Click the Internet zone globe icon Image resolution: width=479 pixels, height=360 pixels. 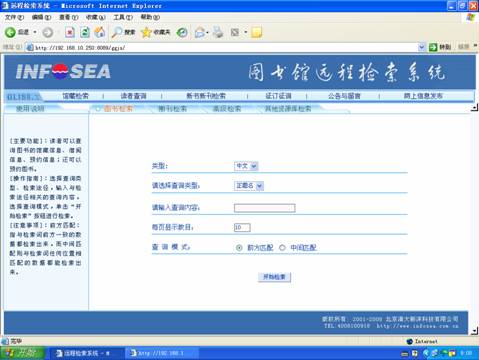[410, 341]
